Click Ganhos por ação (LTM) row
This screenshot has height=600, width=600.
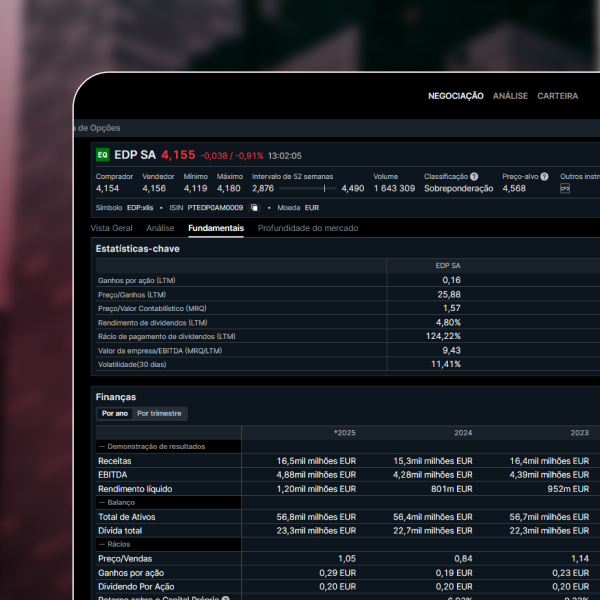pyautogui.click(x=348, y=280)
